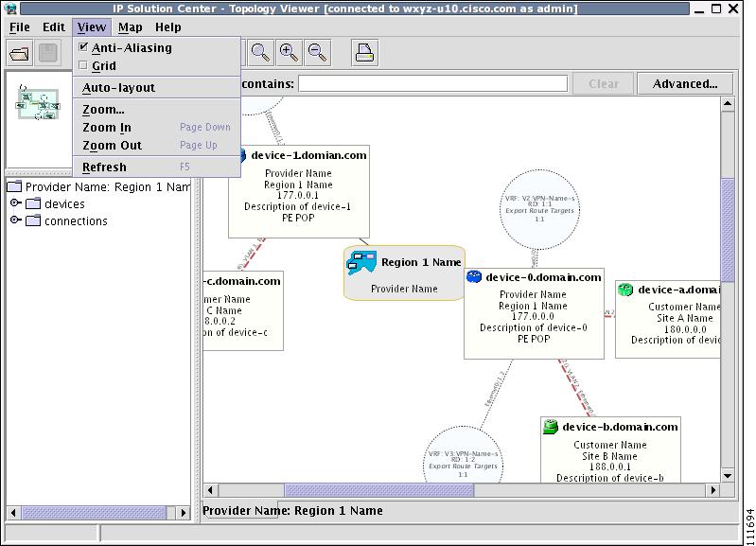Select the devices label in the tree
756x546 pixels.
[x=64, y=204]
